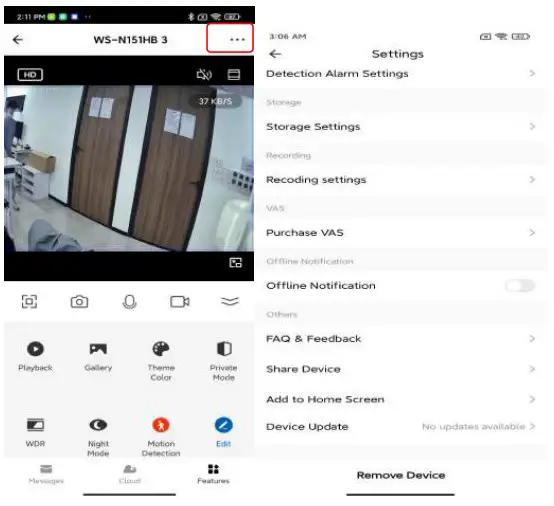Select Add to Home Screen
This screenshot has height=506, width=554.
coord(401,399)
